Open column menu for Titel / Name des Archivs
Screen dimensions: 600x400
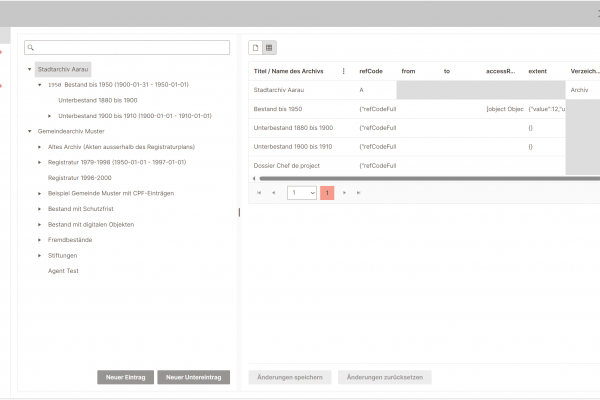click(344, 71)
